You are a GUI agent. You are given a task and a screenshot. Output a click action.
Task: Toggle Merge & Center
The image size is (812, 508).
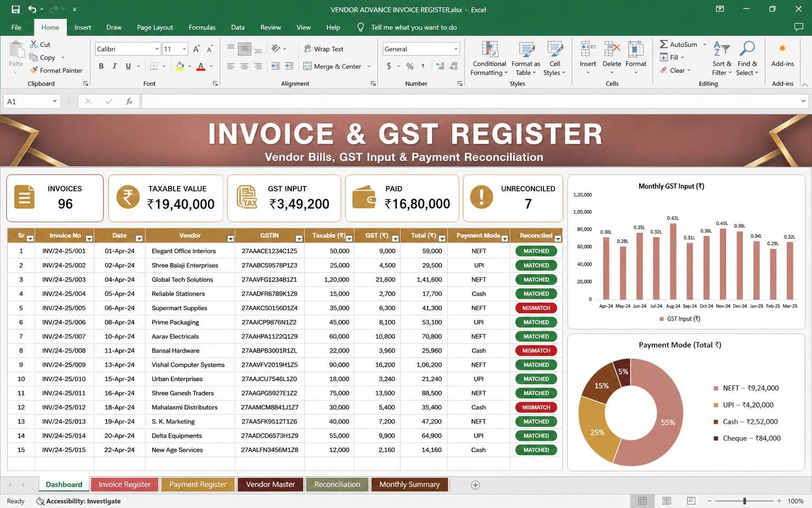(332, 66)
